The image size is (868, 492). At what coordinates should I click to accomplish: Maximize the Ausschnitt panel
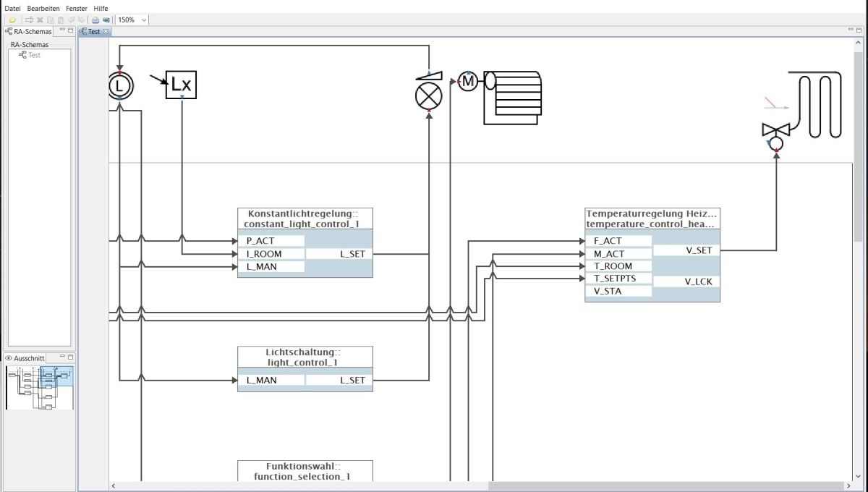coord(71,357)
